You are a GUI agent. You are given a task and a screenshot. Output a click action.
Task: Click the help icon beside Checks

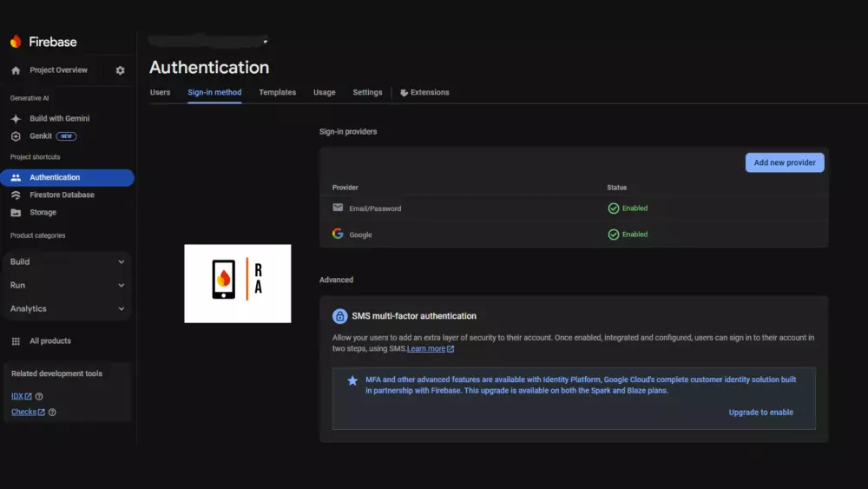tap(52, 412)
